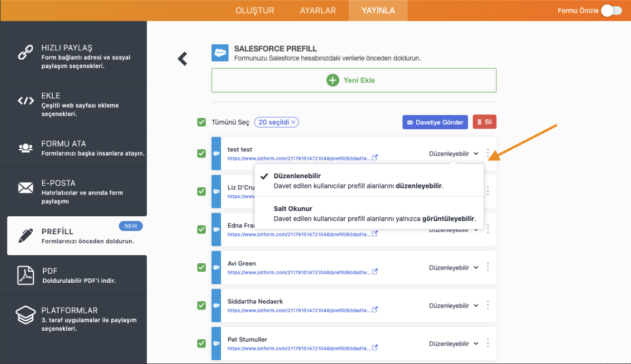This screenshot has height=364, width=631.
Task: Open external link icon for Avi Green
Action: coord(375,272)
